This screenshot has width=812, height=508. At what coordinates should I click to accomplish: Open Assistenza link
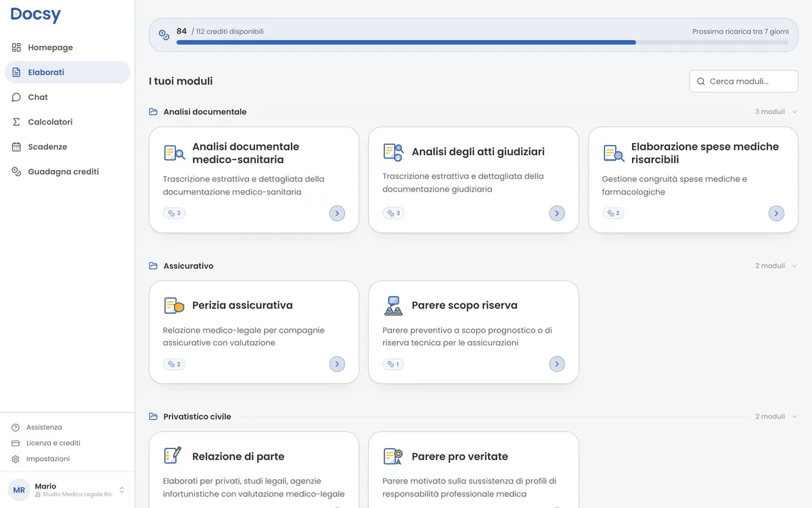coord(44,427)
